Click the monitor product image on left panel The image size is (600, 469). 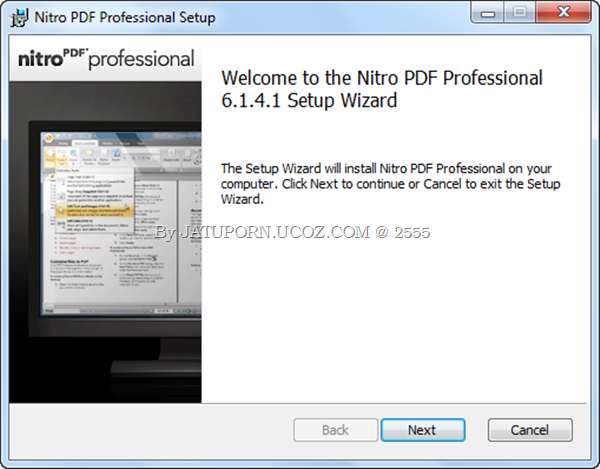pos(105,242)
